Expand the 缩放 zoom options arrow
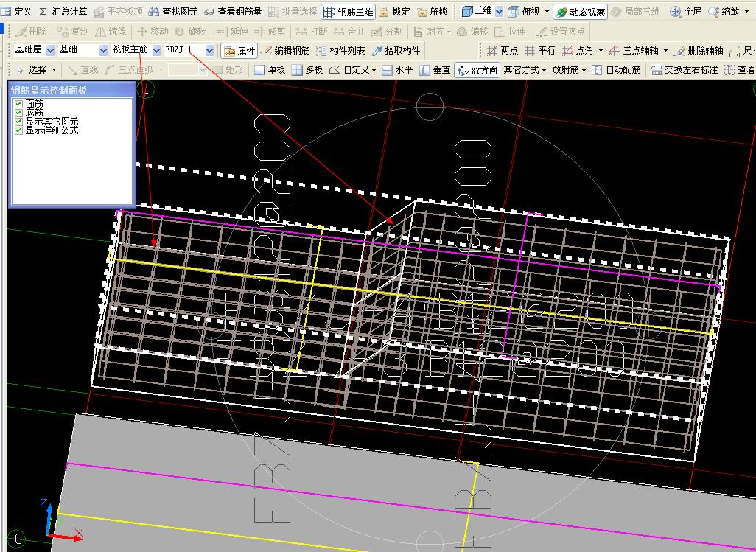This screenshot has height=552, width=756. point(746,11)
